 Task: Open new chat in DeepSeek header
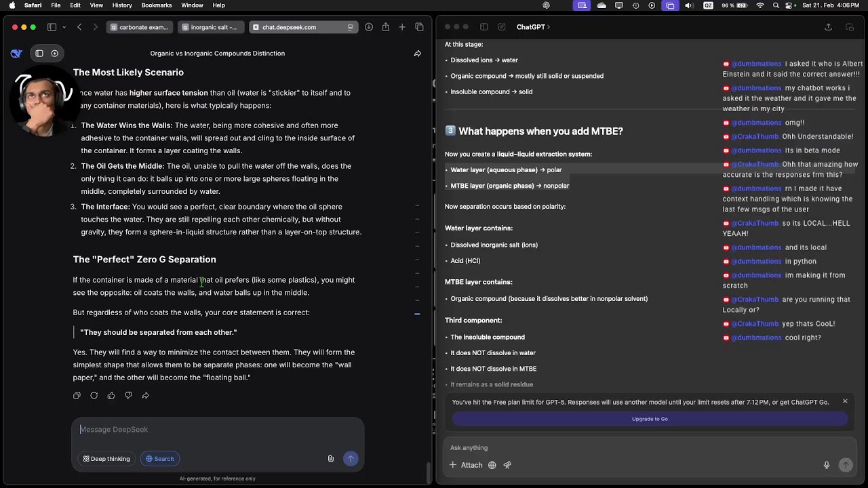point(55,54)
